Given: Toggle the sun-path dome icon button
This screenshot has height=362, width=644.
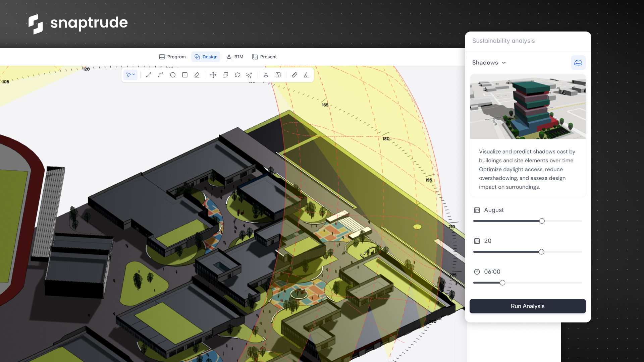Looking at the screenshot, I should tap(578, 63).
